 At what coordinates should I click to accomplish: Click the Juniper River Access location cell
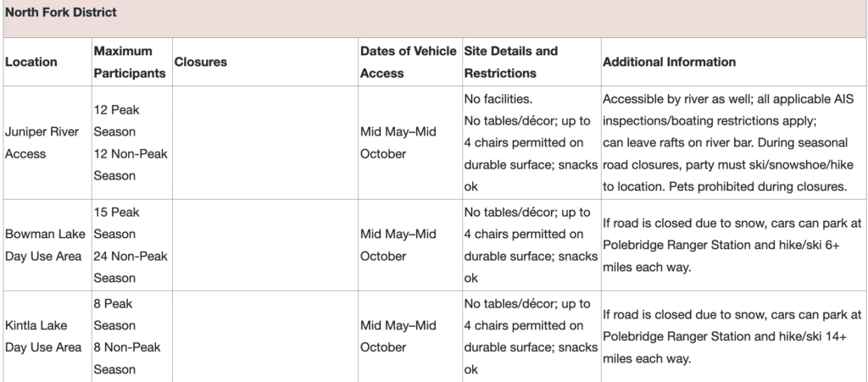coord(42,142)
